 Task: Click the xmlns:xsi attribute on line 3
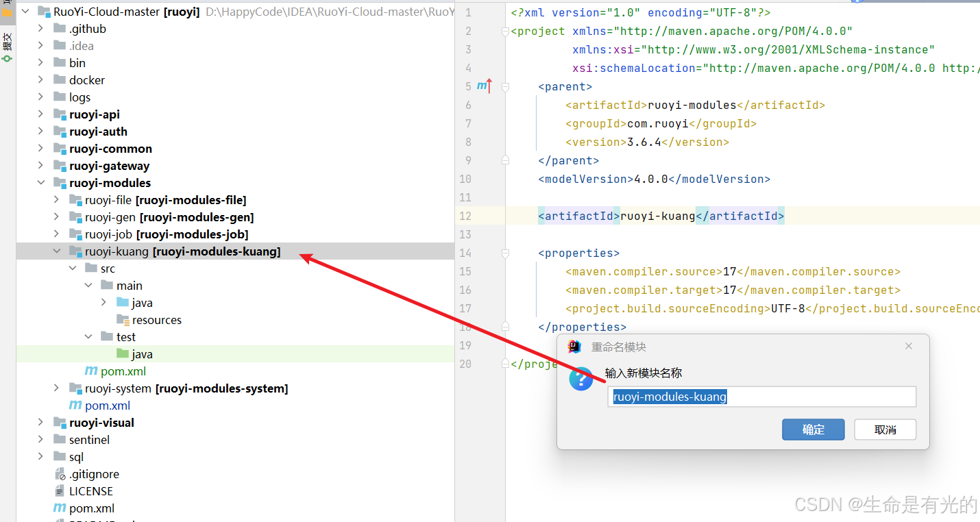pyautogui.click(x=754, y=49)
